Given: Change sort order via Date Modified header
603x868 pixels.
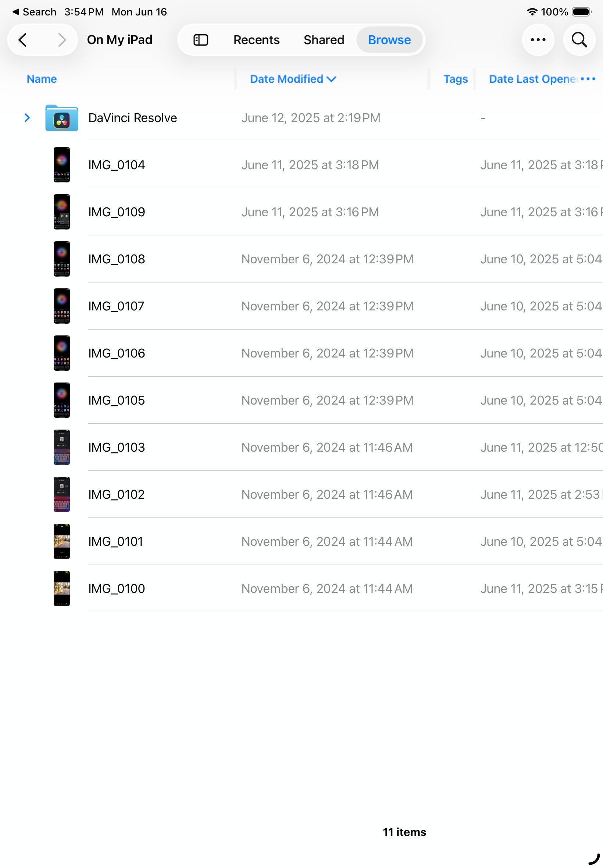Looking at the screenshot, I should [293, 79].
